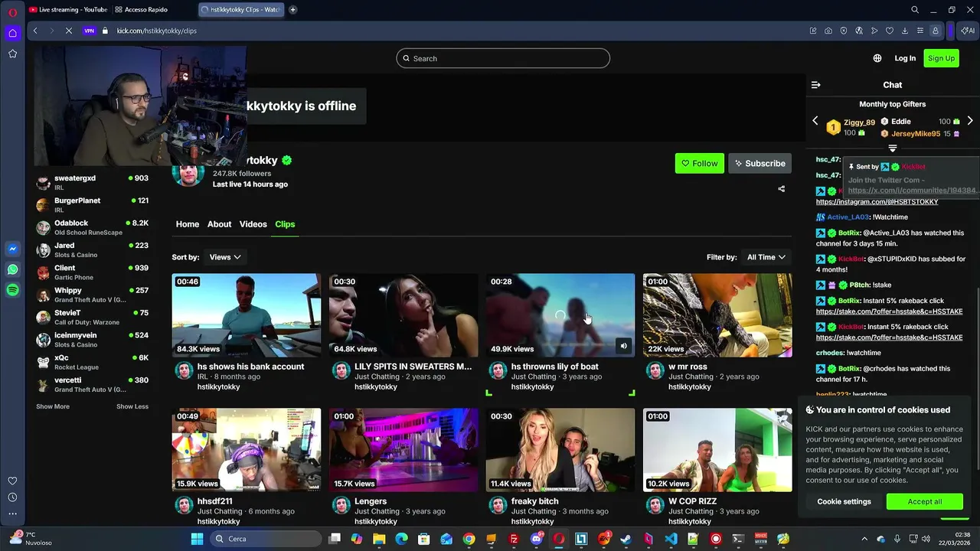Open Steam from the taskbar
Screen dimensions: 980x551
point(626,539)
